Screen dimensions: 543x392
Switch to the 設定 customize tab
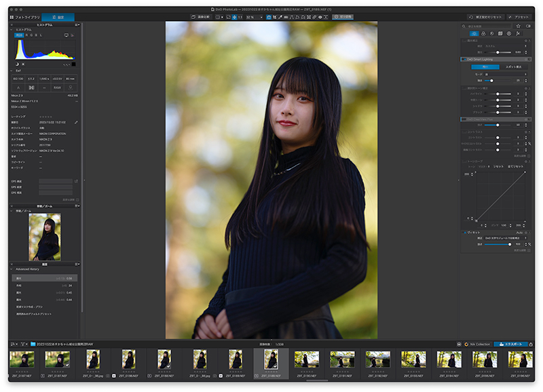(x=58, y=17)
